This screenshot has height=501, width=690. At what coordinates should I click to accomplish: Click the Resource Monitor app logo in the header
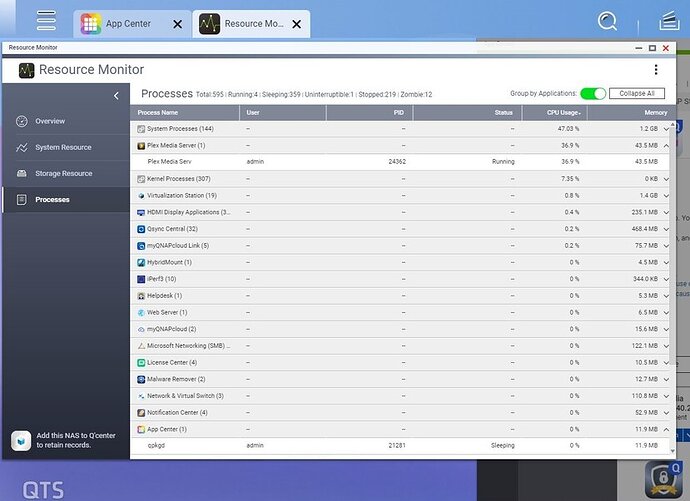click(x=26, y=70)
